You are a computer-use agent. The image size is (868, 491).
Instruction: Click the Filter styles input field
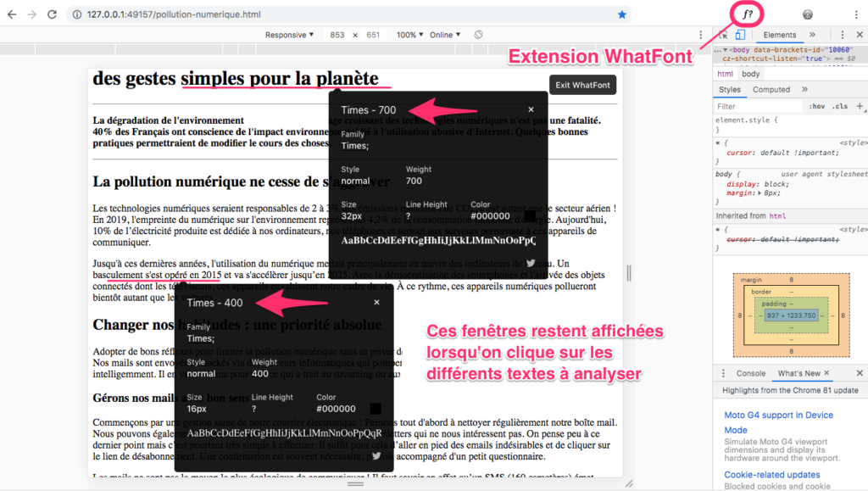754,107
